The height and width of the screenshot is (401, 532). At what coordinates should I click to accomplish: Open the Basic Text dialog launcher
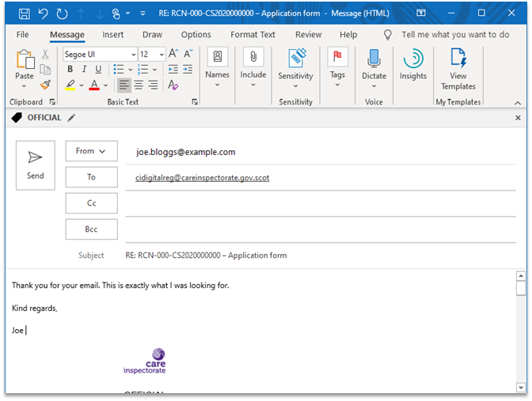click(x=195, y=102)
